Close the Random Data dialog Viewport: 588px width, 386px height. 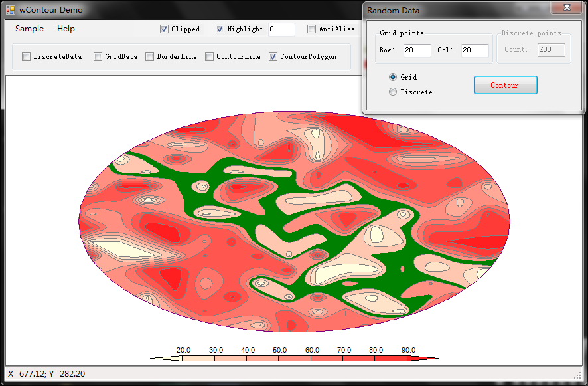566,7
